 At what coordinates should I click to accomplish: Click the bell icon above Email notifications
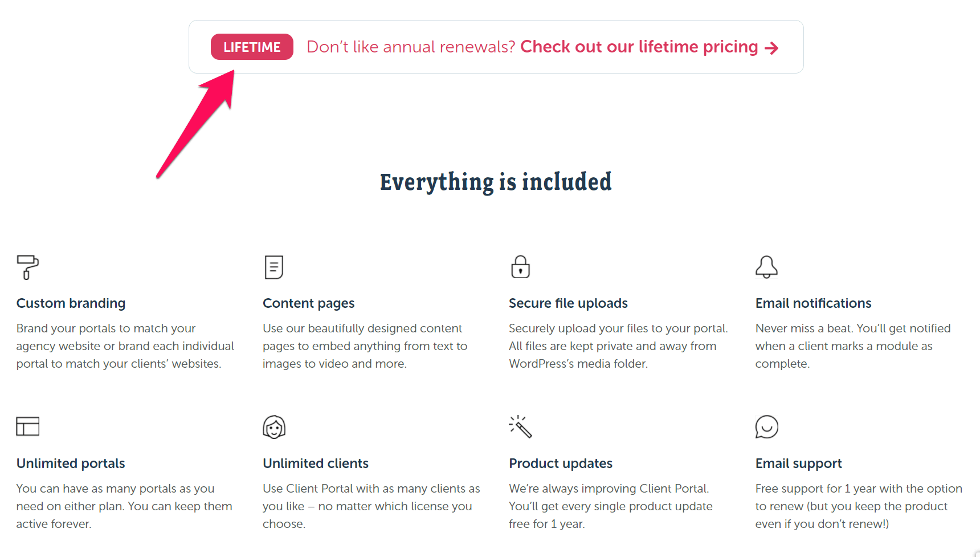pyautogui.click(x=766, y=267)
